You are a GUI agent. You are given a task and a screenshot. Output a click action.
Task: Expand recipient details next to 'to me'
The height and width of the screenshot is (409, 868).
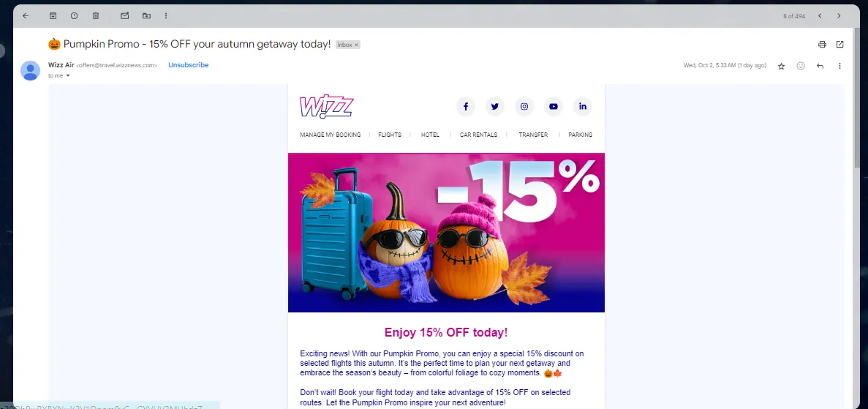(68, 76)
